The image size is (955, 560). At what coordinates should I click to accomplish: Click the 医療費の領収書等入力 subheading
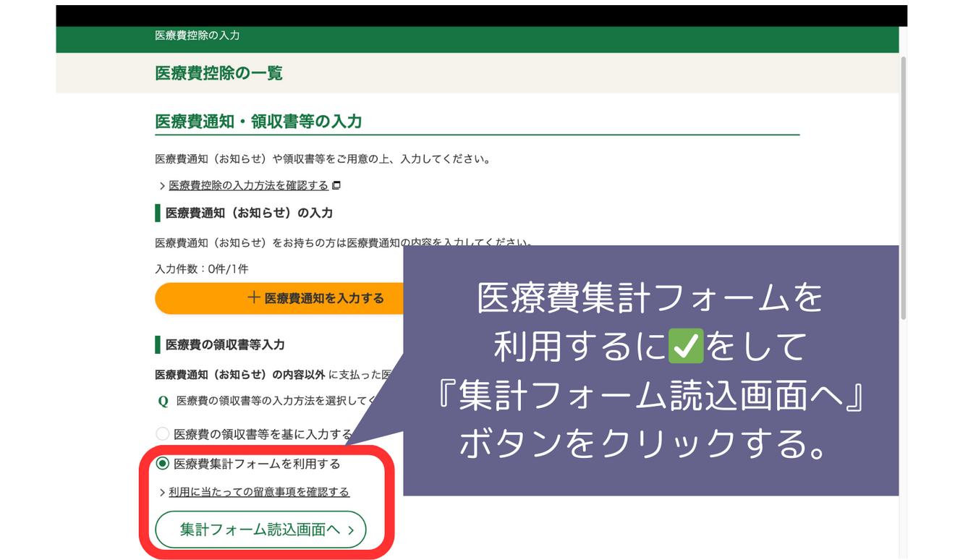(x=225, y=344)
